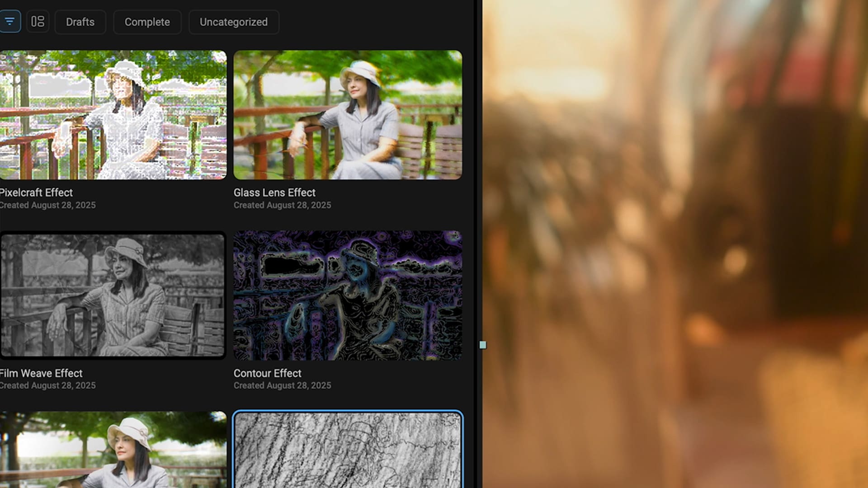Open the filter options icon

click(9, 21)
